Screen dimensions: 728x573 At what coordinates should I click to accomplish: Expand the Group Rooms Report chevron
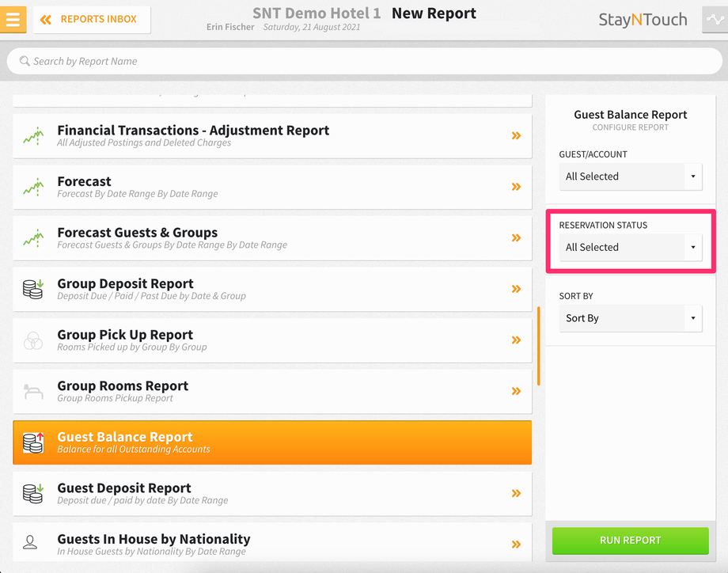[x=516, y=391]
